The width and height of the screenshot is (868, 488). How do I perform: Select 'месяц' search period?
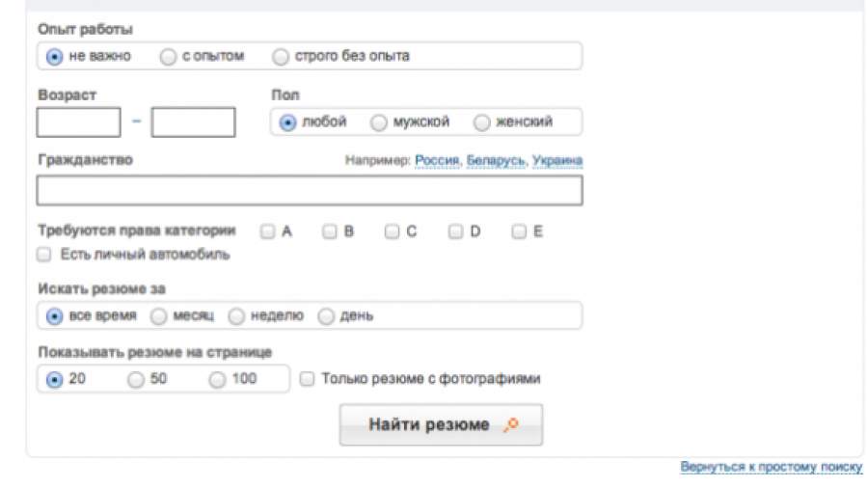tap(158, 316)
